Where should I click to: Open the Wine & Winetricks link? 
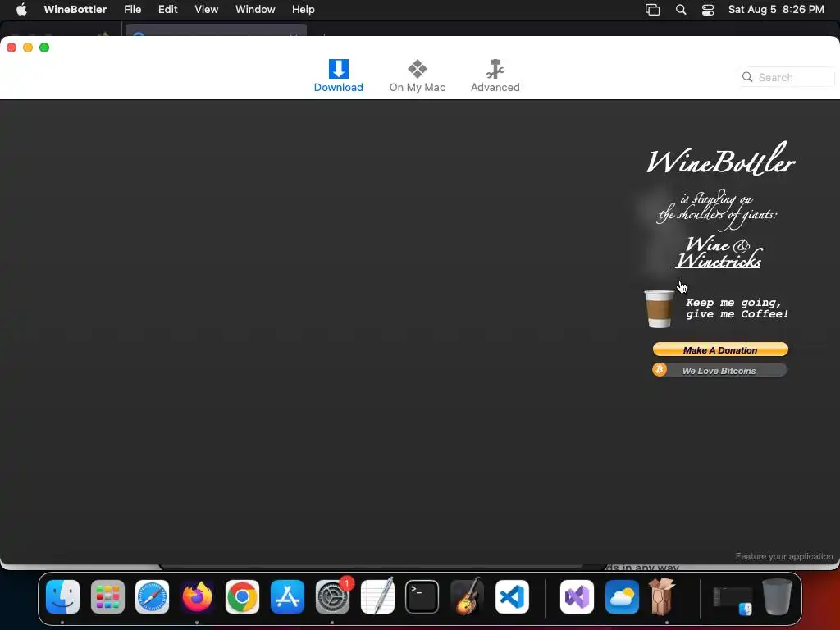tap(719, 252)
